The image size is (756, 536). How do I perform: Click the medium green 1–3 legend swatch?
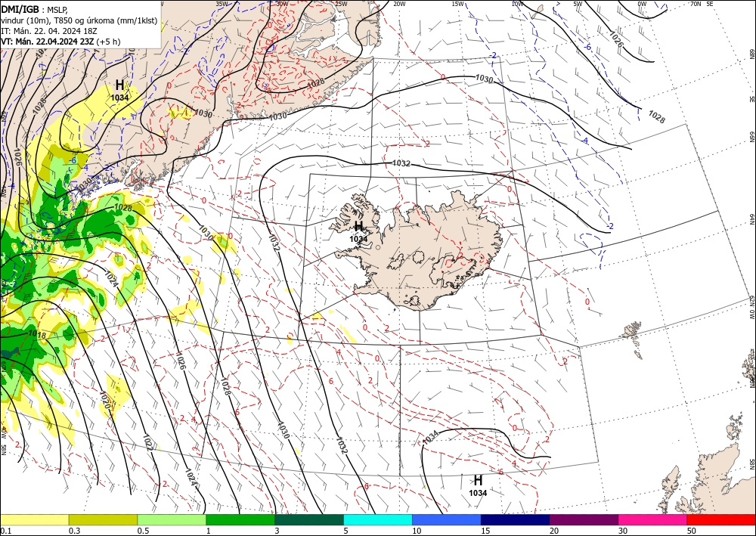point(240,520)
